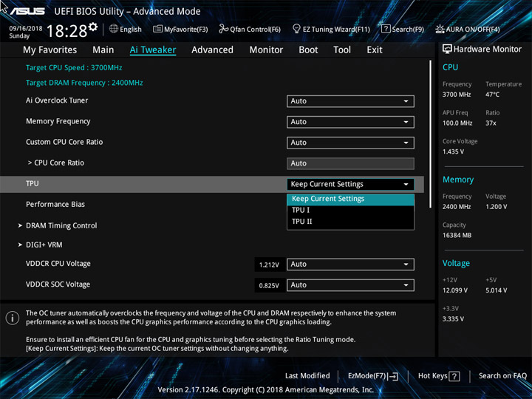Open MyFavorite(F3) icon
This screenshot has height=399, width=532.
(157, 29)
